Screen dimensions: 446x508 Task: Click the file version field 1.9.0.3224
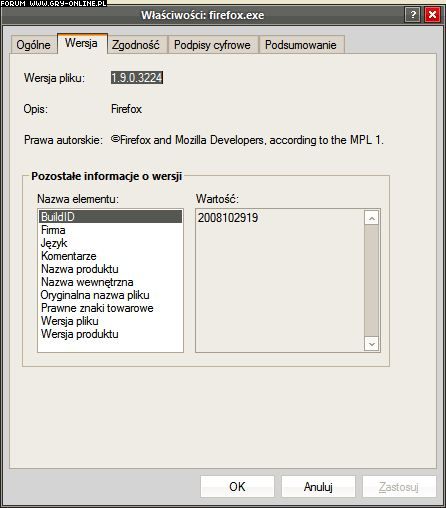click(x=137, y=78)
